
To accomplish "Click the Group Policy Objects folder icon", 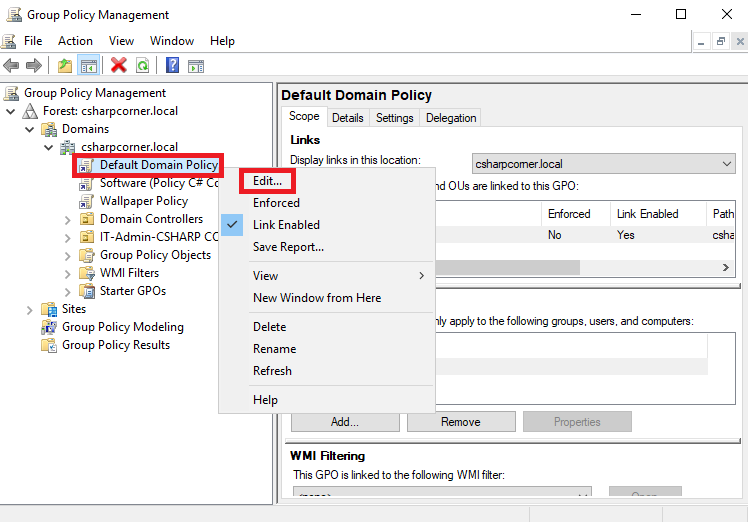I will (x=86, y=255).
